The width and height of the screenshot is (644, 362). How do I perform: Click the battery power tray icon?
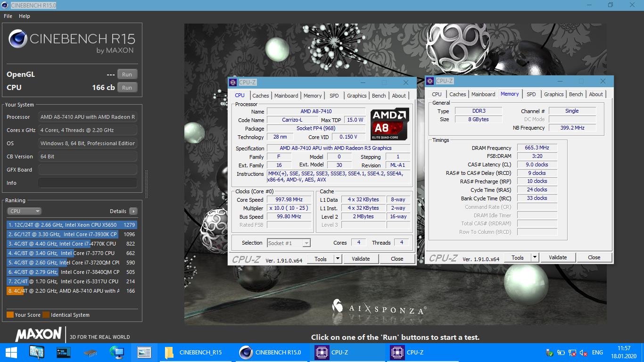click(x=561, y=353)
